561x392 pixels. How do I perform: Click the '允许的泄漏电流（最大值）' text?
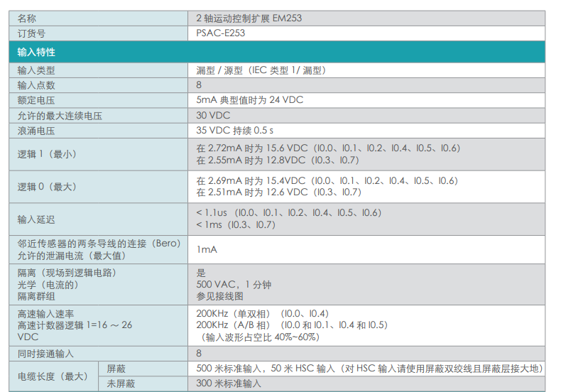[72, 256]
